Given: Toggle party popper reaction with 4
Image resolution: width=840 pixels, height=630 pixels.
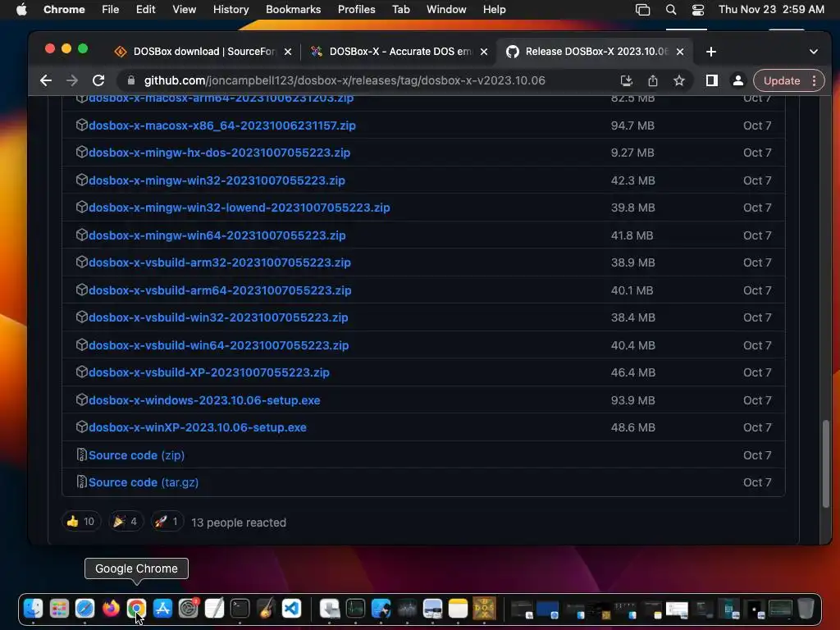Looking at the screenshot, I should point(126,521).
